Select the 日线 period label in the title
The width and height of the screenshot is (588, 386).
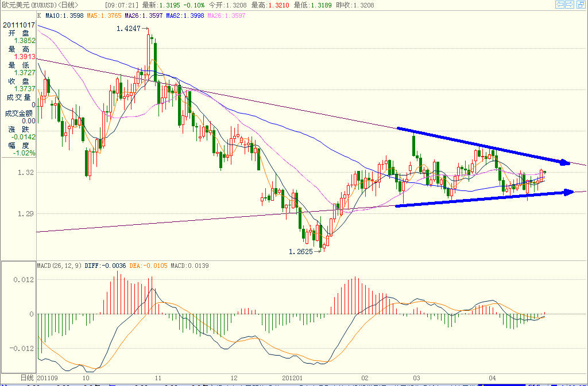click(68, 5)
